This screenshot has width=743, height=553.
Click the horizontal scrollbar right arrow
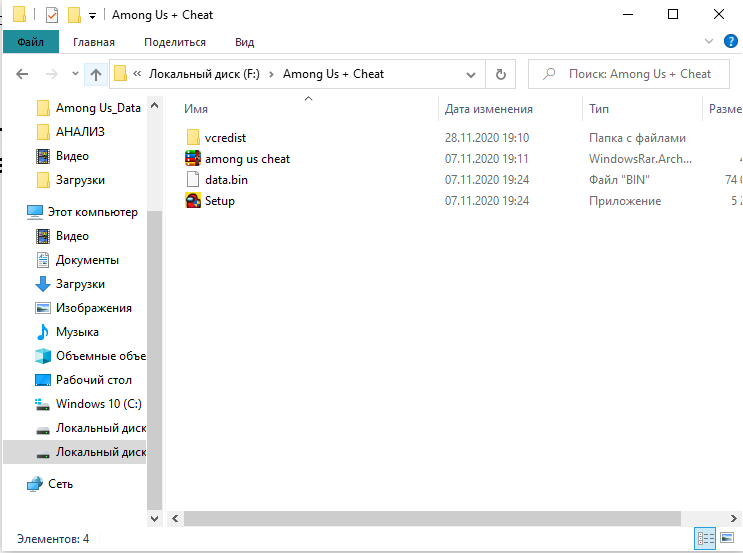[733, 518]
